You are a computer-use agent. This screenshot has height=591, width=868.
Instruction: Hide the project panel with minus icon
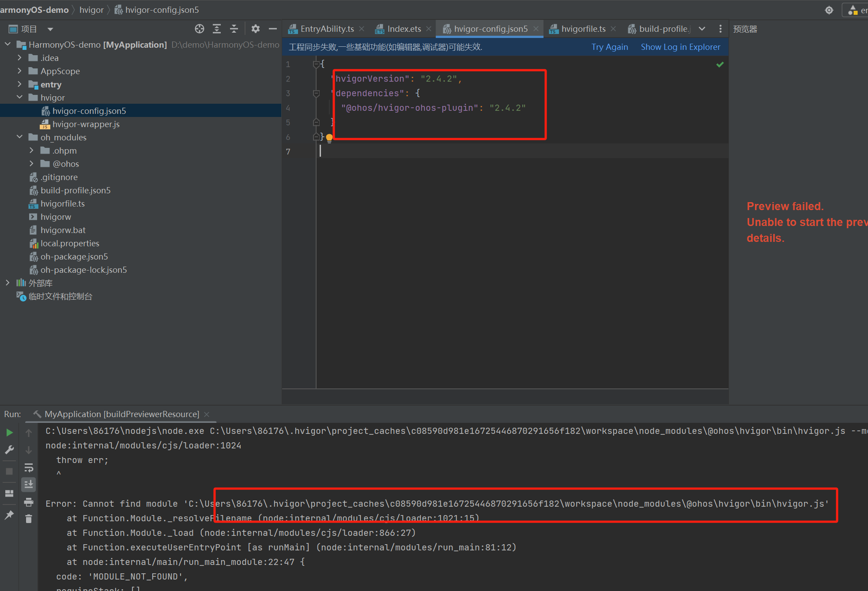point(273,29)
